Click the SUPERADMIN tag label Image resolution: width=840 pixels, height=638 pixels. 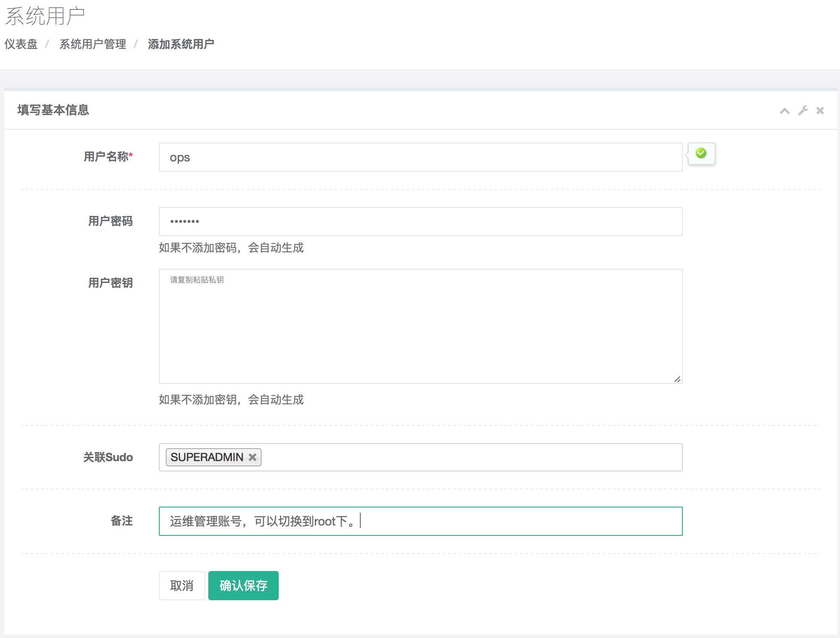pos(207,457)
